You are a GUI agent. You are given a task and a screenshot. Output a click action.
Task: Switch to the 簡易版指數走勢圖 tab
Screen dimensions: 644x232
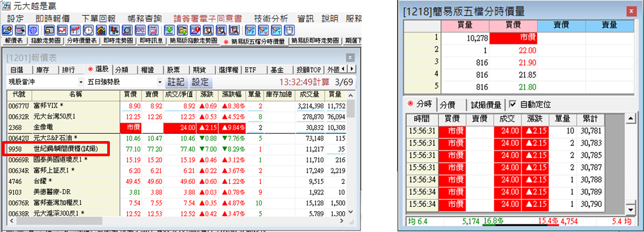[194, 41]
